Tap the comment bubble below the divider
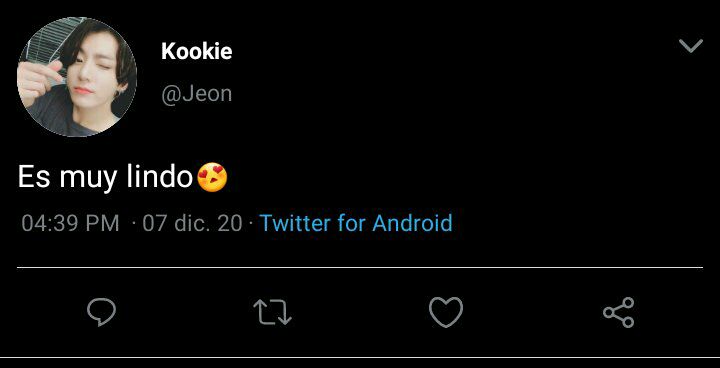The height and width of the screenshot is (368, 720). coord(101,312)
